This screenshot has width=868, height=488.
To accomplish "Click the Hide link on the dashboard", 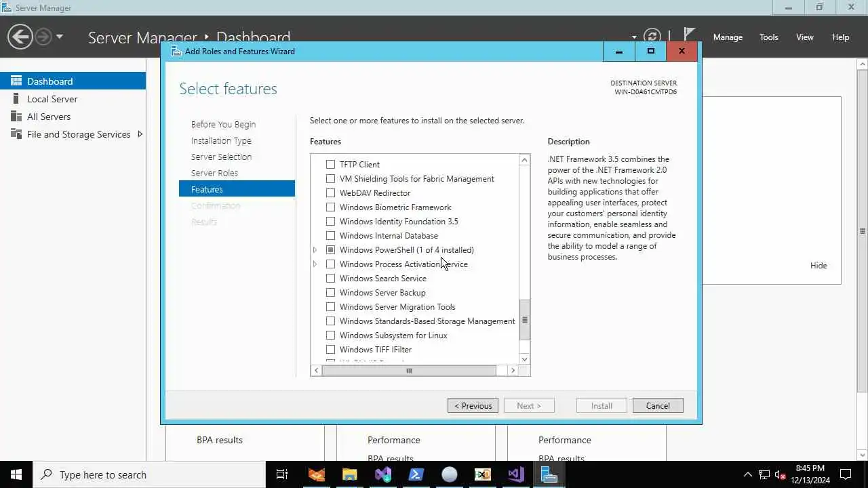I will click(818, 265).
